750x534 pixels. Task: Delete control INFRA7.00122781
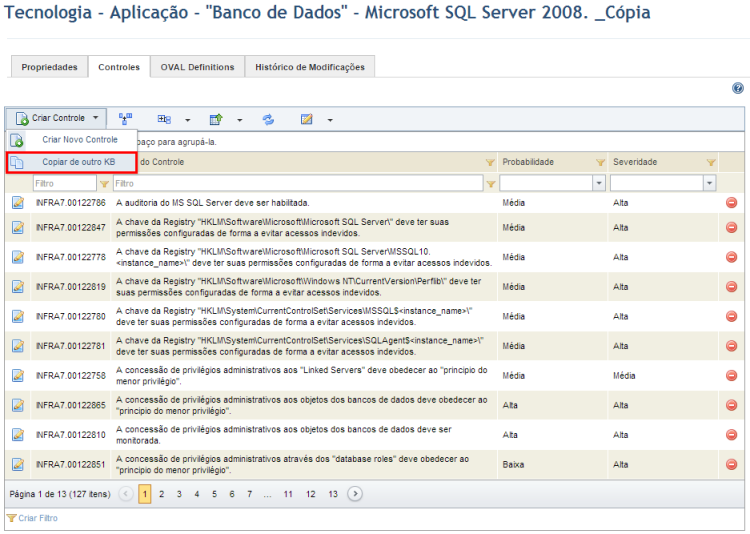click(731, 346)
